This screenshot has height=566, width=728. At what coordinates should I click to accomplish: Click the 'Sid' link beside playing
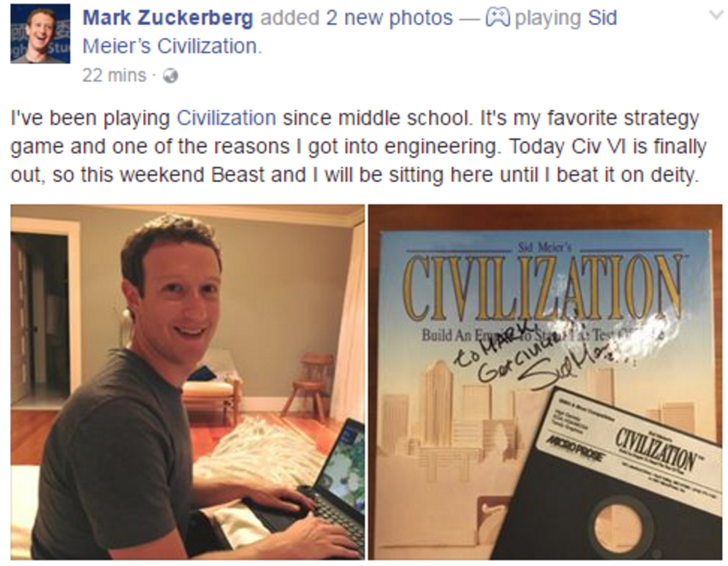[x=602, y=18]
